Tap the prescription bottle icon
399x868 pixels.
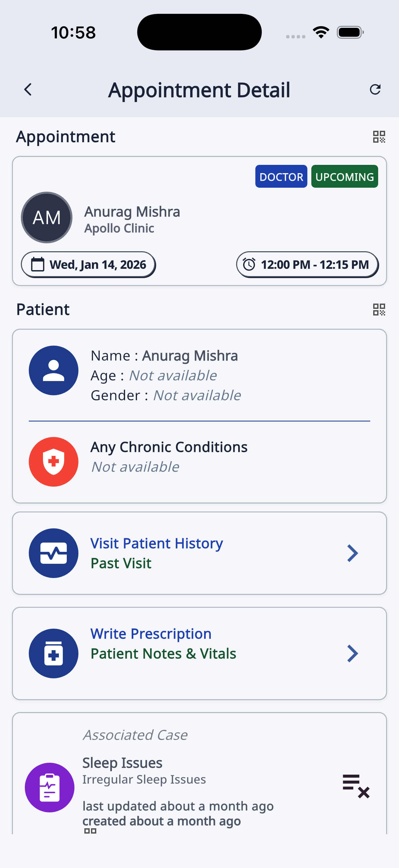54,653
